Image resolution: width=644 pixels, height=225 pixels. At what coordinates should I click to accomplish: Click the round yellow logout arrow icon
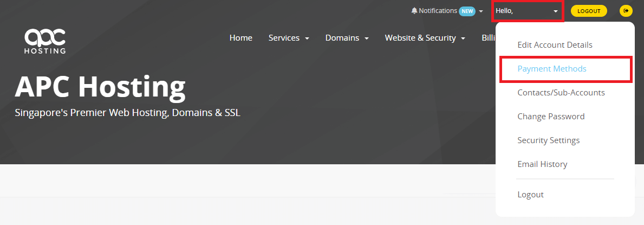[626, 11]
